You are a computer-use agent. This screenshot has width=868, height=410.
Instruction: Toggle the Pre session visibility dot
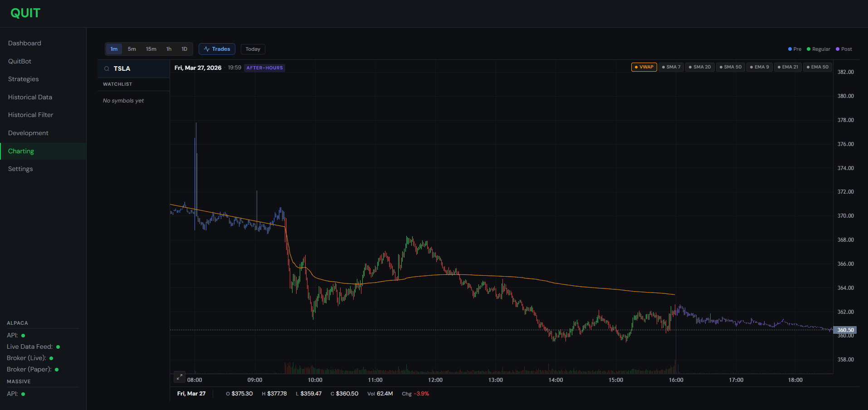tap(790, 49)
